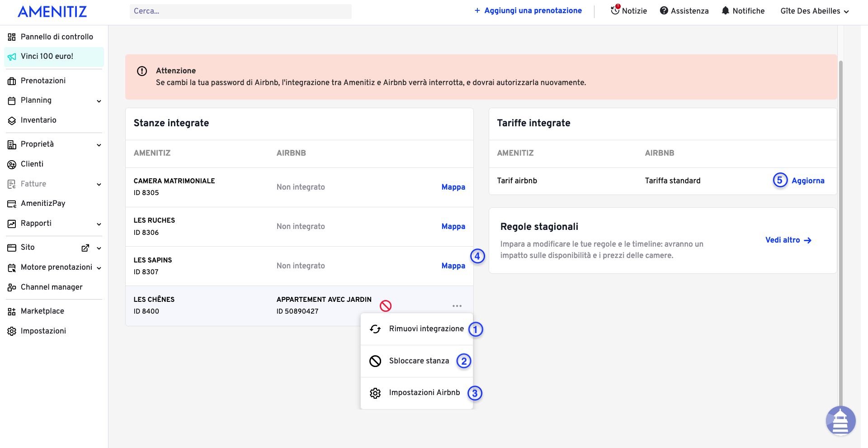Click the Notifiche bell icon

pyautogui.click(x=725, y=10)
